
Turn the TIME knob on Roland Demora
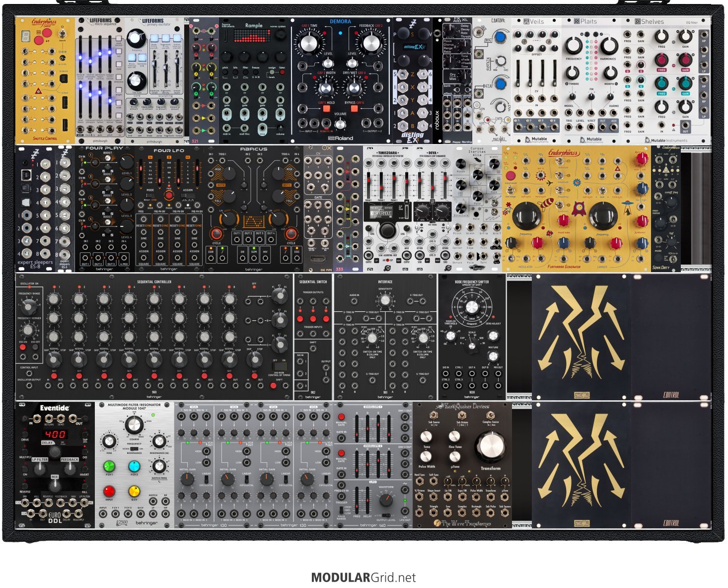[x=309, y=43]
